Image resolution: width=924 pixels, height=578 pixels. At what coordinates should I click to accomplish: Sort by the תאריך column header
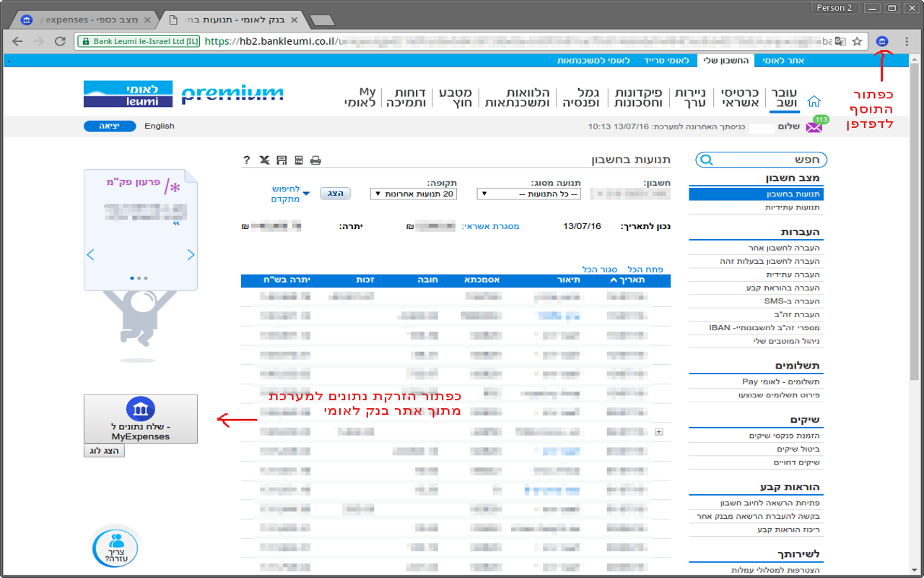pyautogui.click(x=627, y=280)
